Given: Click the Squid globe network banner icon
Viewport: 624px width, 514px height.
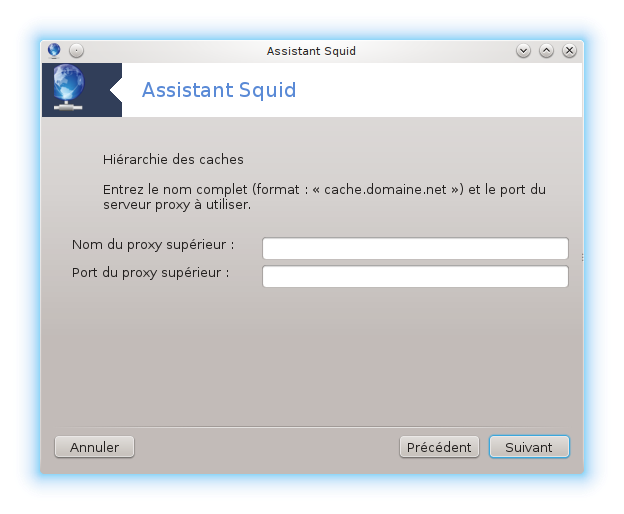Looking at the screenshot, I should pos(68,88).
